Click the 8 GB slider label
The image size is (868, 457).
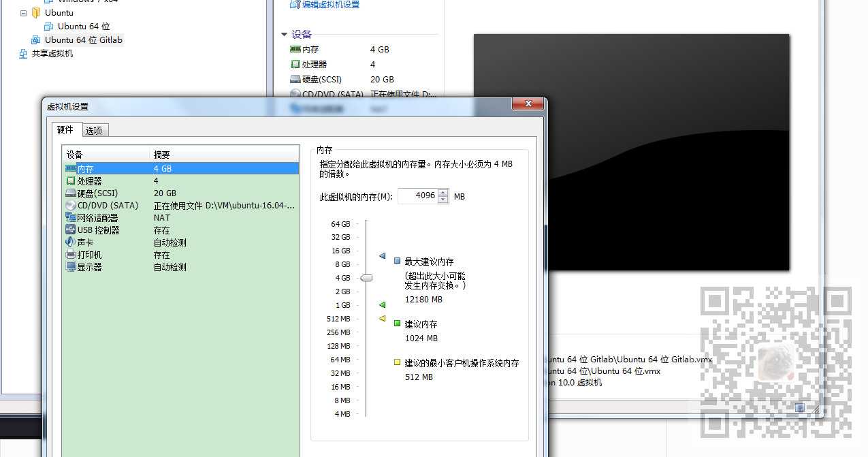[x=342, y=264]
